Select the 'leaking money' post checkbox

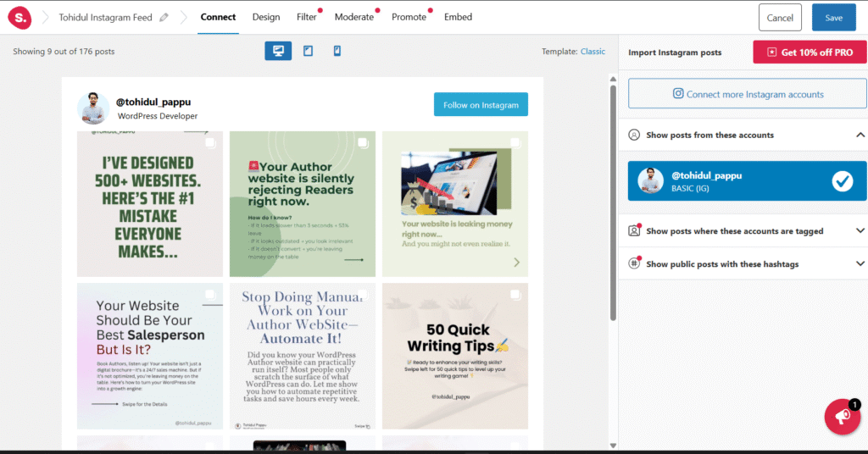tap(515, 142)
